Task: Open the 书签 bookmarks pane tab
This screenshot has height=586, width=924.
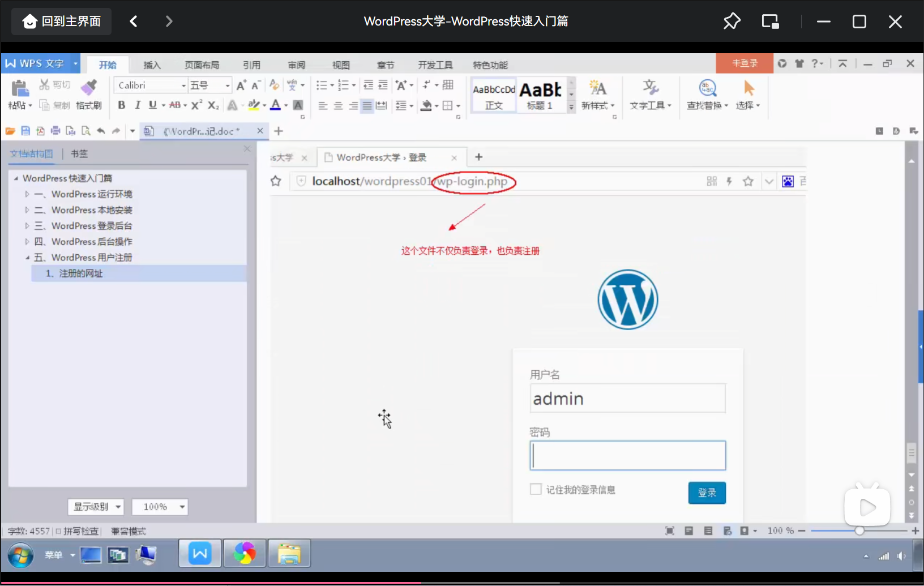Action: 79,153
